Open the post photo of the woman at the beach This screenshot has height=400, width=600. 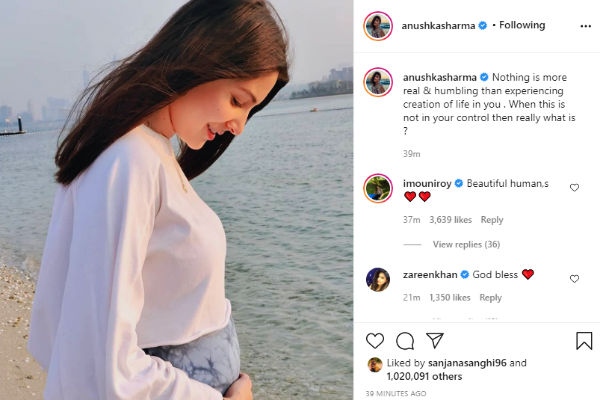tap(176, 200)
